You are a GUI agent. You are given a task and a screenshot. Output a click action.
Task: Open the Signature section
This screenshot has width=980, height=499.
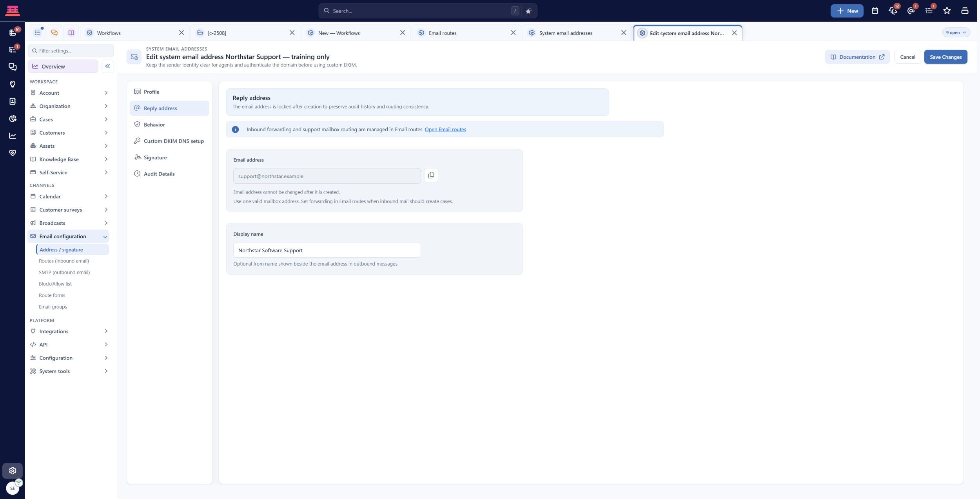pos(169,157)
